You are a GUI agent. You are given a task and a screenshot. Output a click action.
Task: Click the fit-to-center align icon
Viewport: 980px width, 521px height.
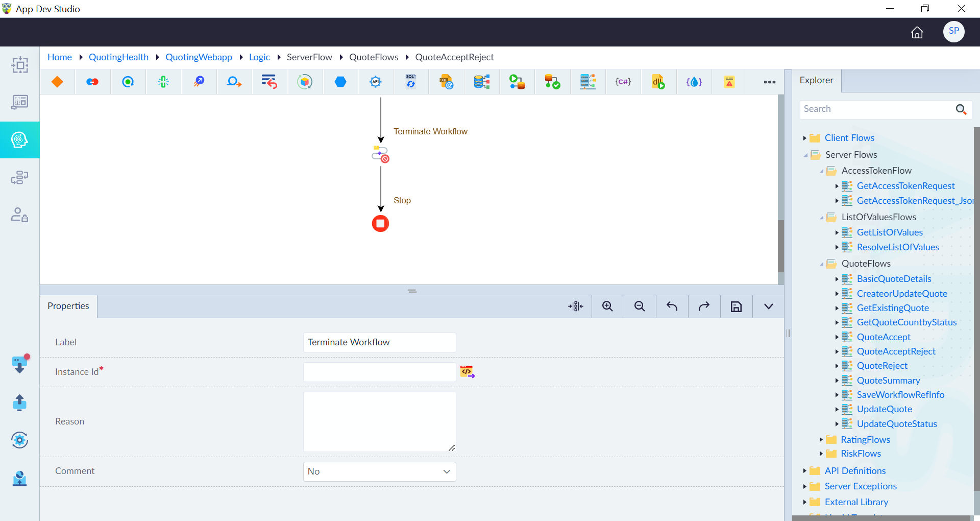pos(575,306)
